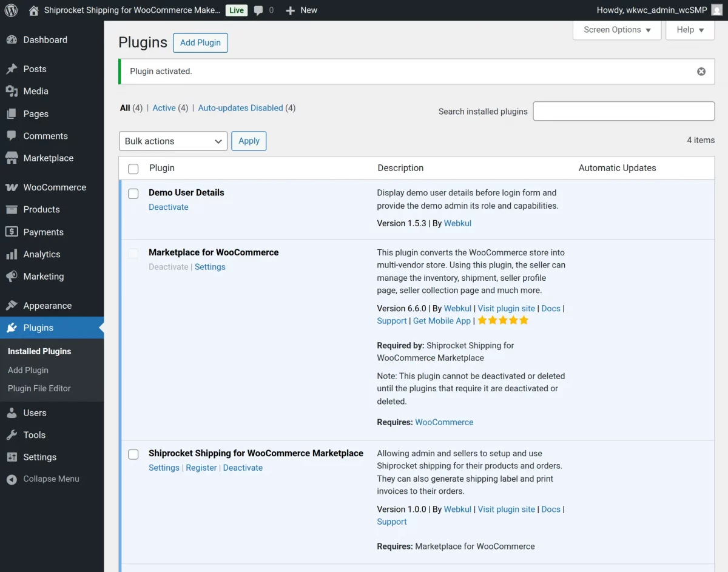Open comments bubble icon in admin bar
The width and height of the screenshot is (728, 572).
[x=258, y=10]
